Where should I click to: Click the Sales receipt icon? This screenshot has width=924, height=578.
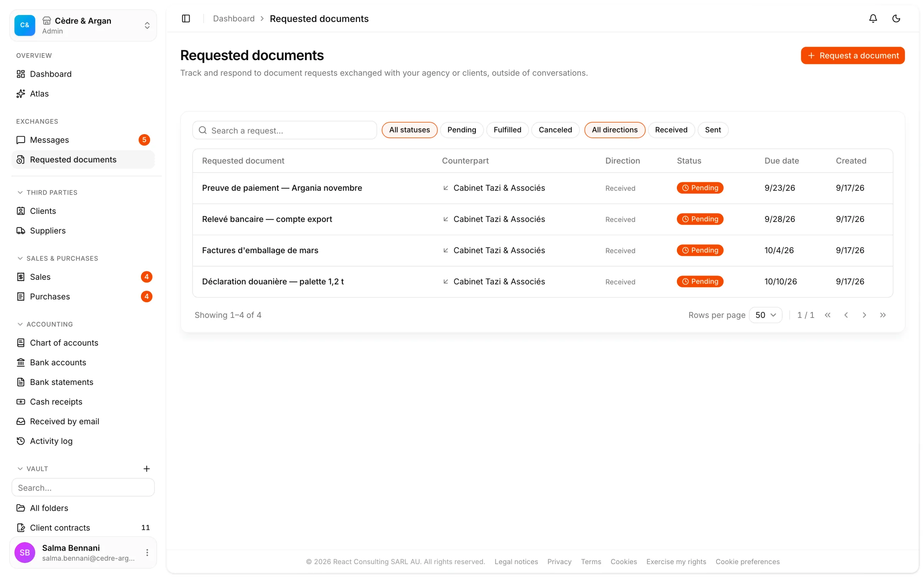[x=21, y=277]
